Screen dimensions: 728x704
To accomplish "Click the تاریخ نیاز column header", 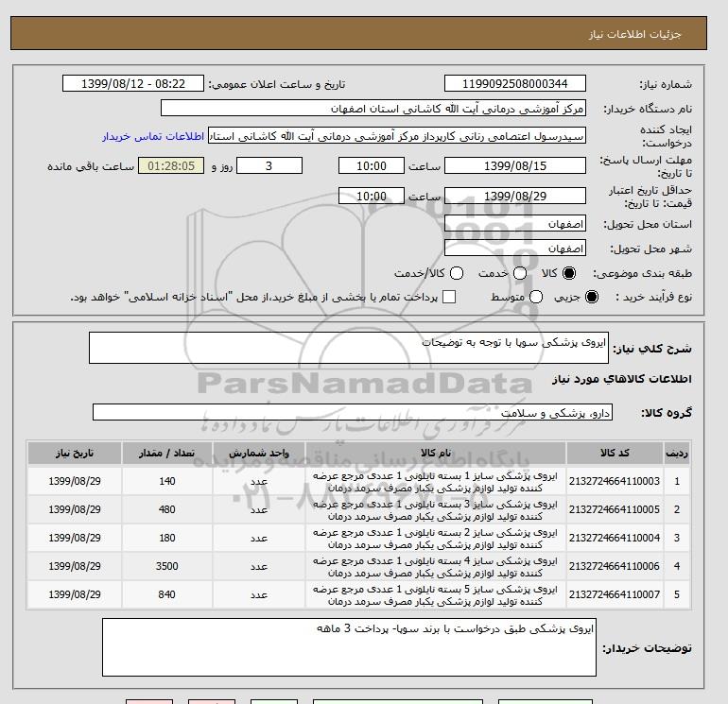I will point(75,453).
